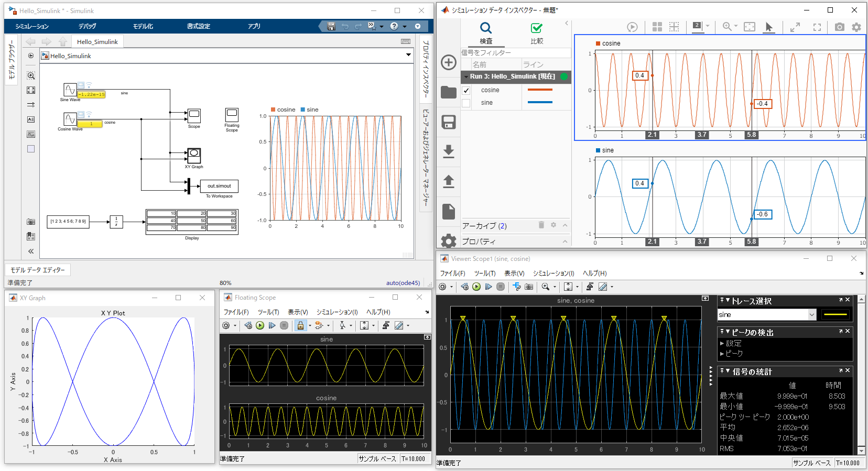
Task: Open the ツール(T) menu in Viewer Scope1
Action: click(484, 273)
